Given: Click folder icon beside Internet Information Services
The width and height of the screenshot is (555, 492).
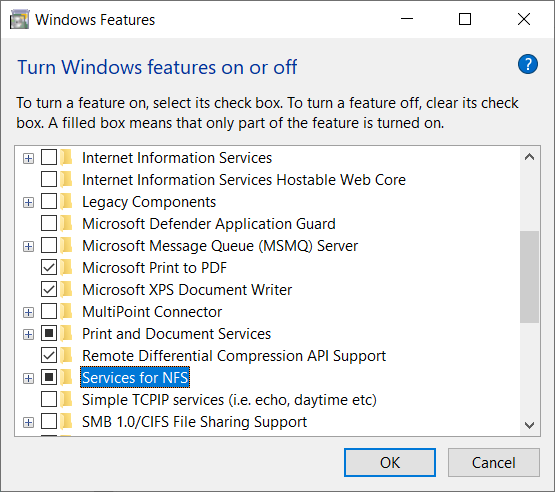Looking at the screenshot, I should 66,158.
